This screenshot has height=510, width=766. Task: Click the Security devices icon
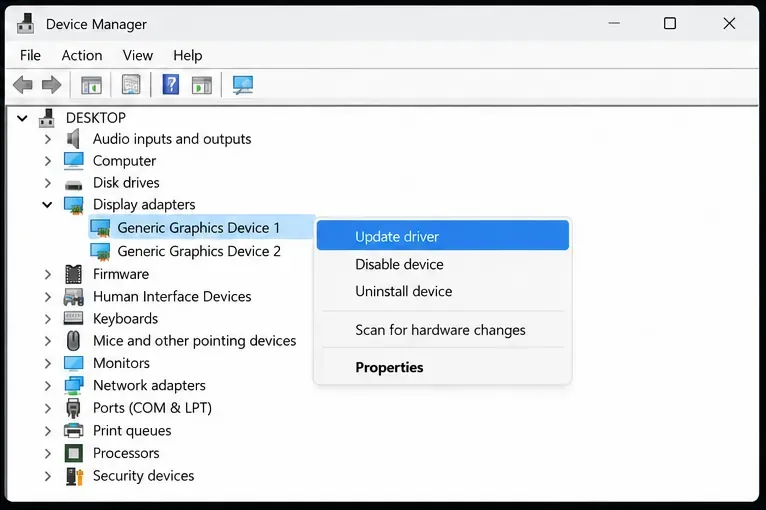(75, 476)
